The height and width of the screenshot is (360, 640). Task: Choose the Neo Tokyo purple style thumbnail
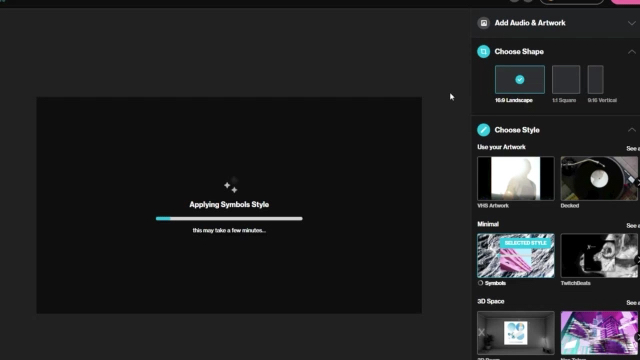click(599, 333)
